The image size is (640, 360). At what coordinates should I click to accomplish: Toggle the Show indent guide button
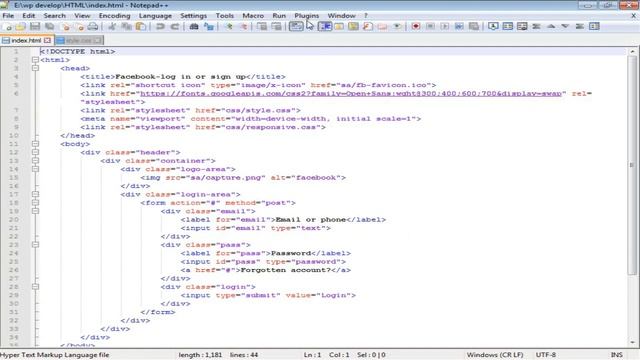point(325,27)
